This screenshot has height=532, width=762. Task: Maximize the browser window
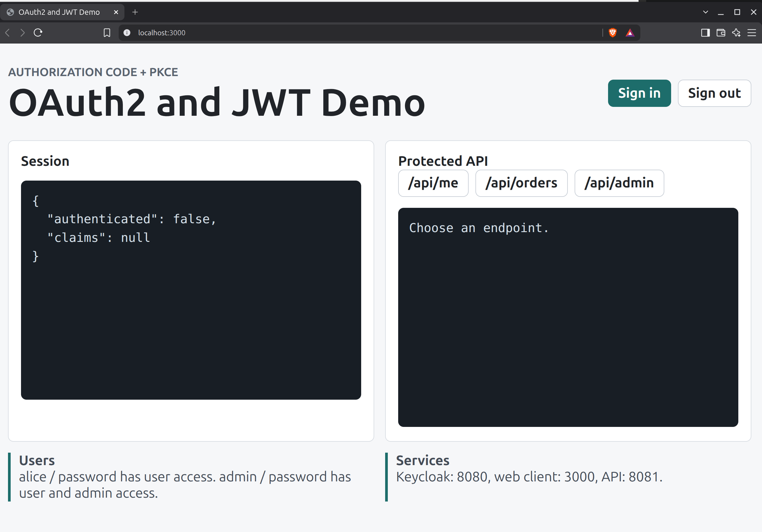click(x=737, y=12)
